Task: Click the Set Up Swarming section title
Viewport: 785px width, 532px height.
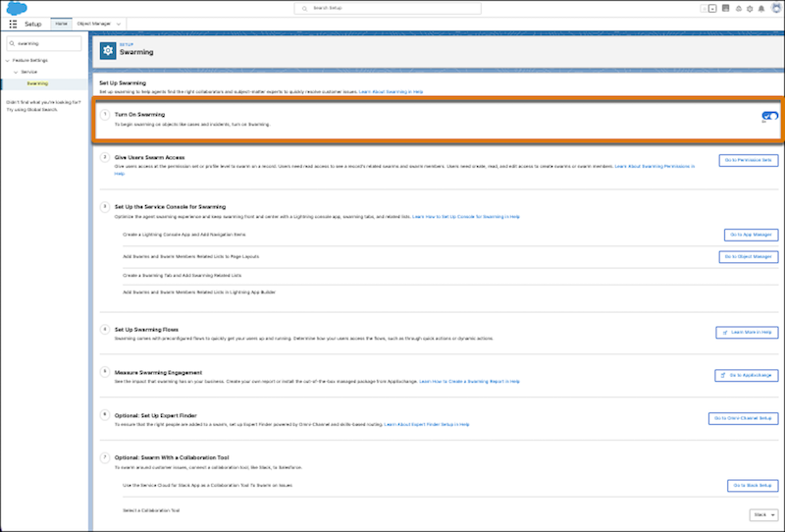Action: pos(123,83)
